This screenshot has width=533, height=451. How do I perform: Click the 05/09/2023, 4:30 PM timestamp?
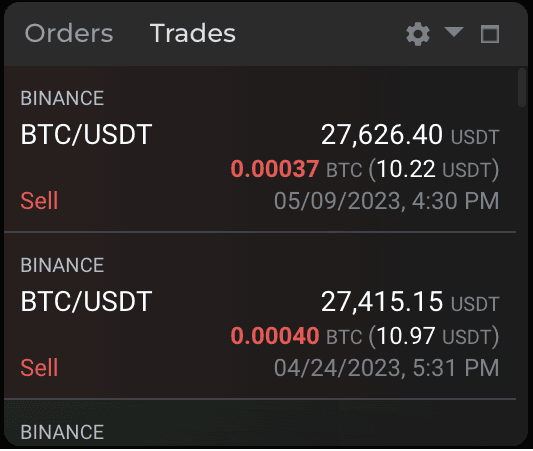pos(386,201)
